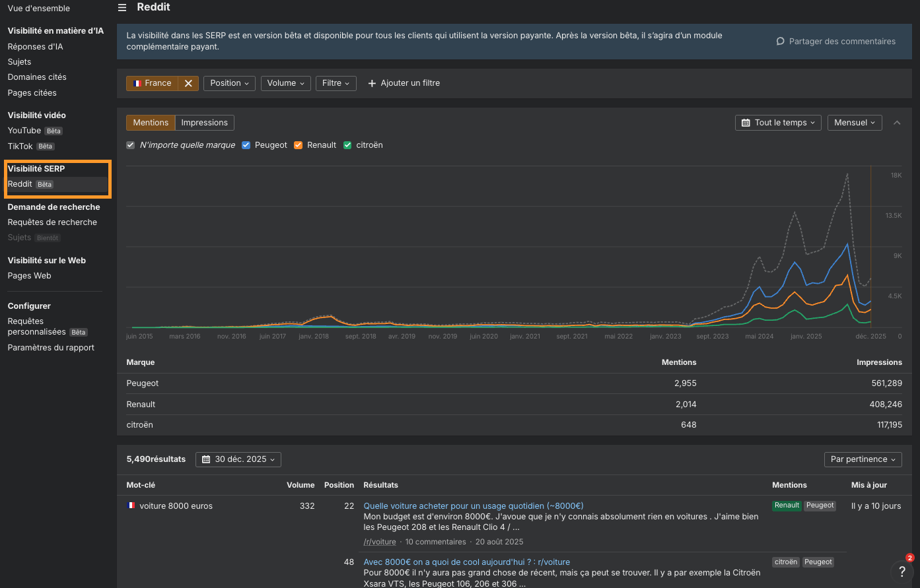The width and height of the screenshot is (920, 588).
Task: Click the /r/voiture subreddit link
Action: [380, 542]
